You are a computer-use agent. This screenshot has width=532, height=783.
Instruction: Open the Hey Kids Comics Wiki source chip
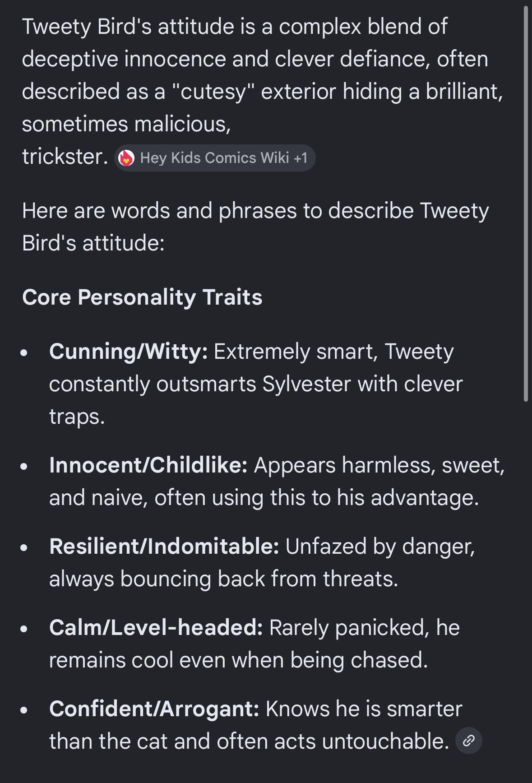pos(214,158)
